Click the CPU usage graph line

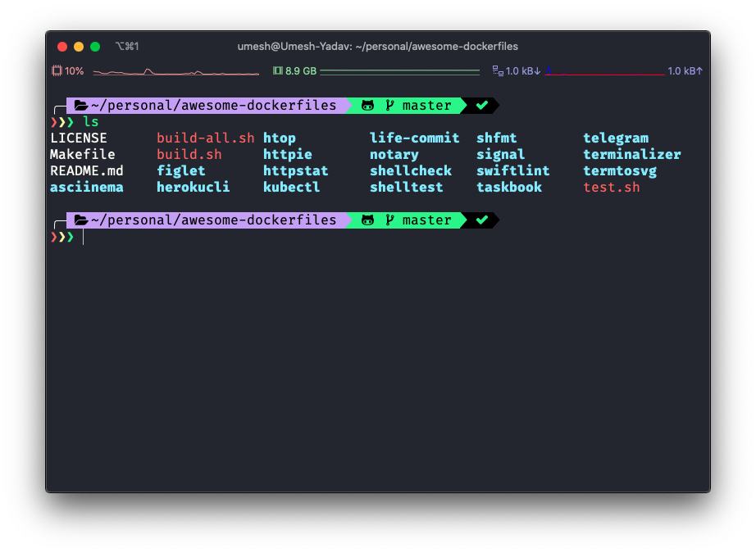coord(175,72)
